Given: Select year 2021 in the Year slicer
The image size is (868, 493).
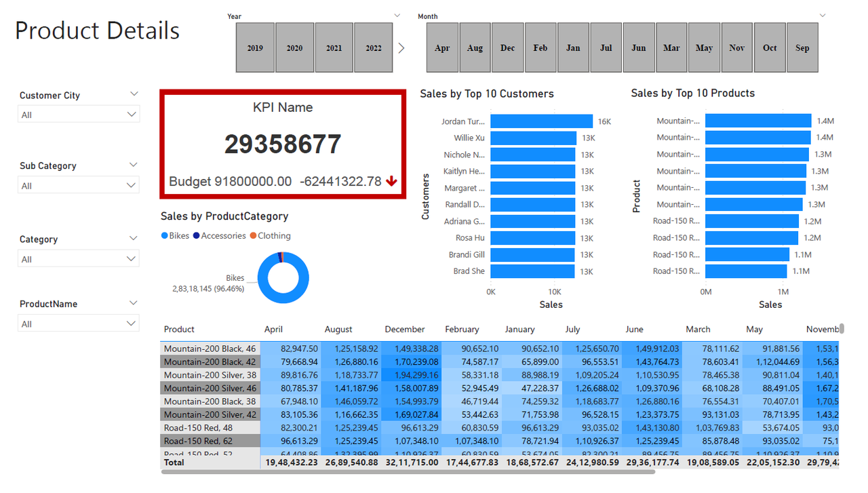Looking at the screenshot, I should click(x=334, y=47).
